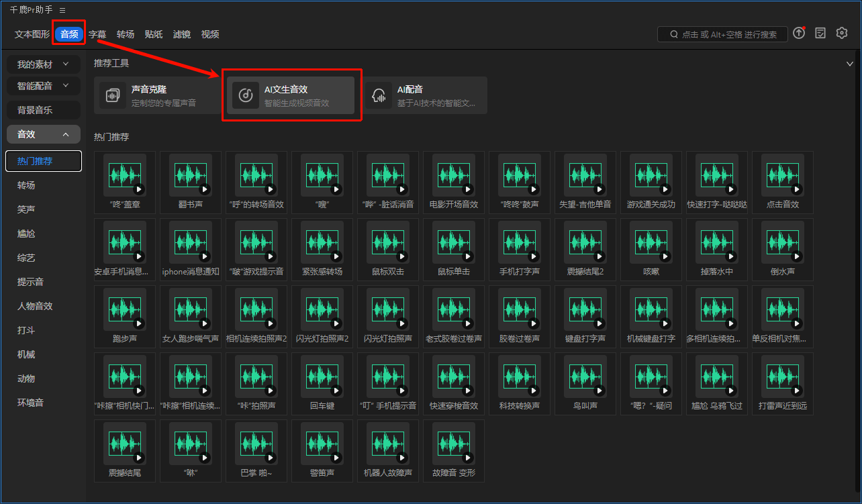Open the AI配音 dubbing tool
Image resolution: width=862 pixels, height=504 pixels.
pos(424,94)
